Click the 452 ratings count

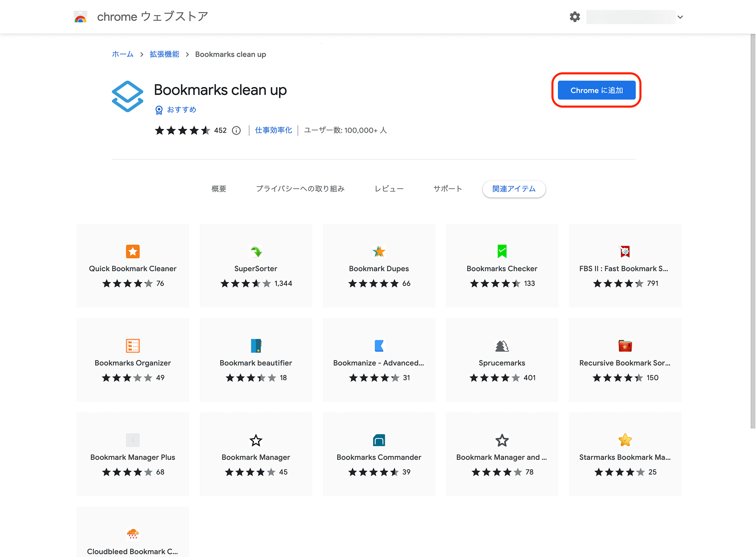[220, 130]
